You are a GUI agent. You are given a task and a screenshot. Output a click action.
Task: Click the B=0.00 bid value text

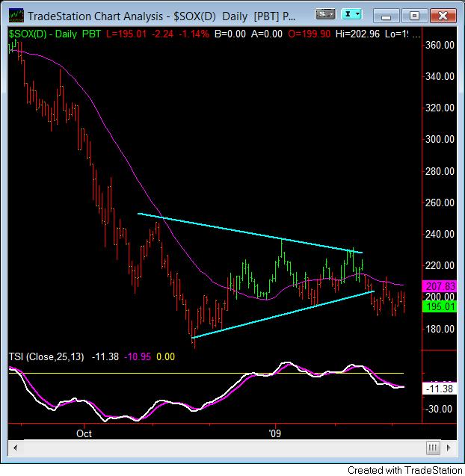[x=230, y=34]
